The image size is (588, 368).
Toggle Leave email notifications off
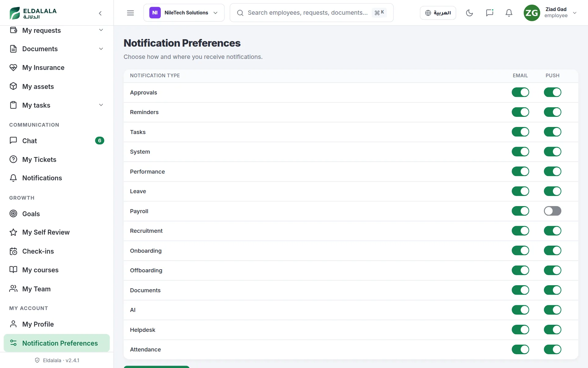[x=520, y=191]
